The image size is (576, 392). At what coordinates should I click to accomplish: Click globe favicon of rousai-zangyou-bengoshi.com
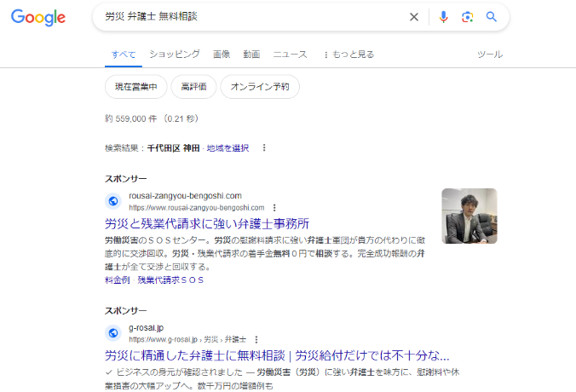[x=113, y=201]
